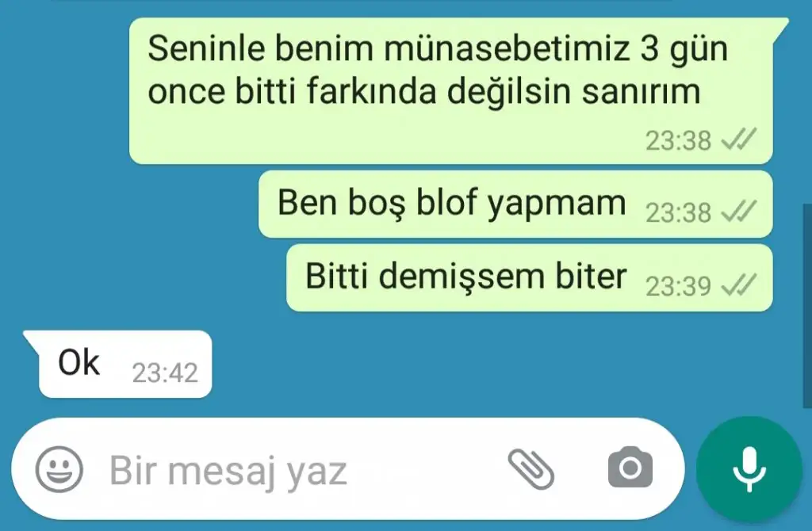Screen dimensions: 812x531
Task: Select the "Bitti demişsem biter" message
Action: [x=529, y=278]
